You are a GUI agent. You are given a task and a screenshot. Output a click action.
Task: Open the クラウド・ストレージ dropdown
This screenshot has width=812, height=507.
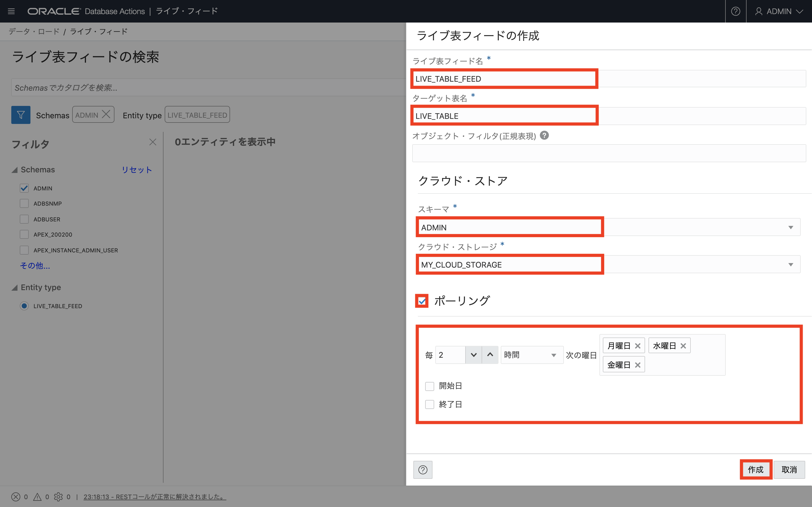pos(791,264)
